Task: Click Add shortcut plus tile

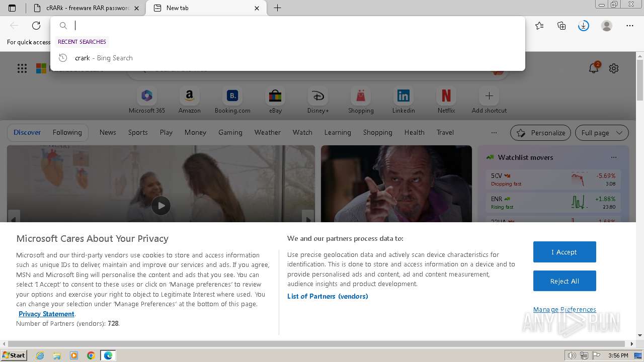Action: click(x=489, y=101)
